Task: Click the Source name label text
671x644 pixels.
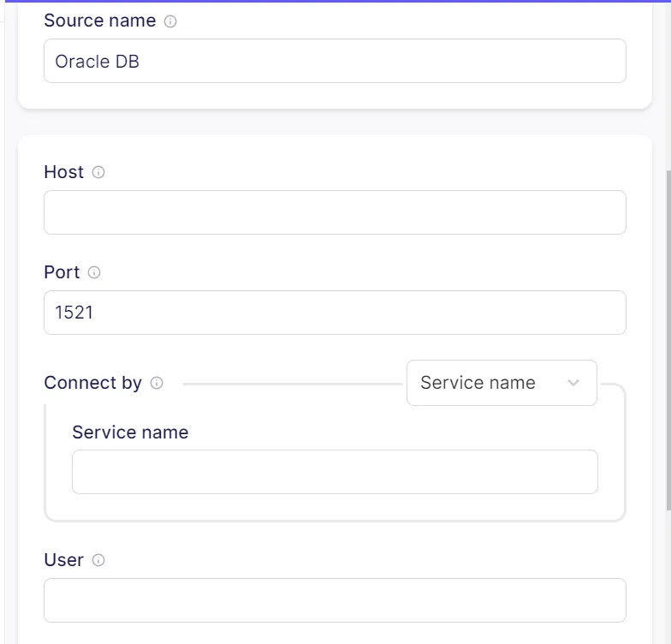Action: (100, 21)
